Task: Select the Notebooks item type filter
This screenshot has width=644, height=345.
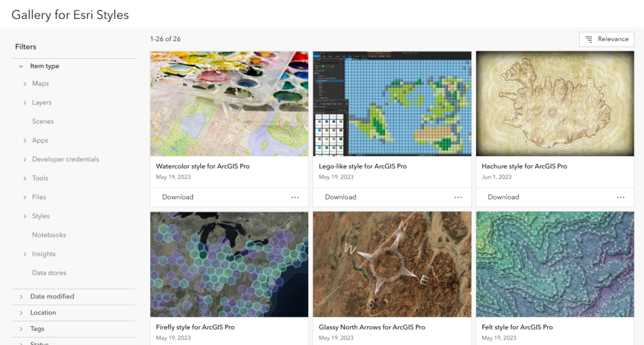Action: [x=49, y=235]
